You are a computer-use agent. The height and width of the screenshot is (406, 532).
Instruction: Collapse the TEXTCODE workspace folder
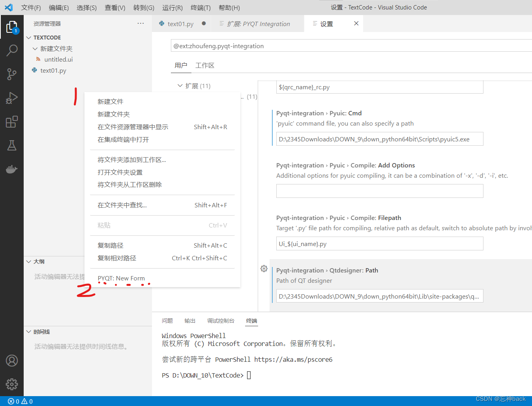point(29,38)
